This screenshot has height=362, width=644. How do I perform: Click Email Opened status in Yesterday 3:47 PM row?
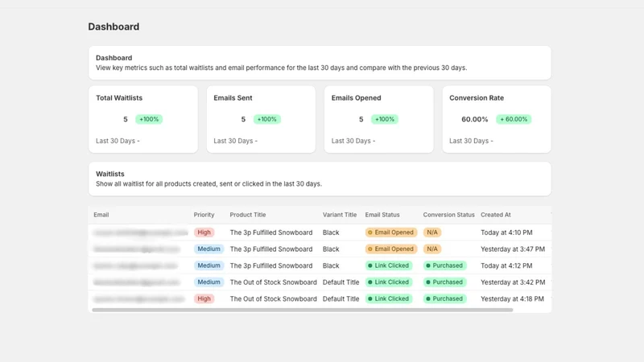click(x=391, y=249)
